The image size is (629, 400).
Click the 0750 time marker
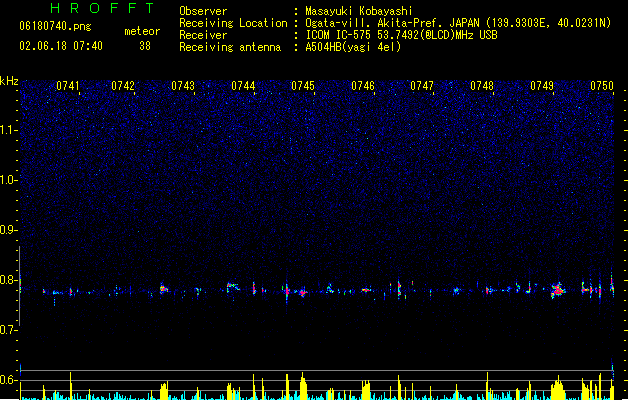[x=602, y=85]
